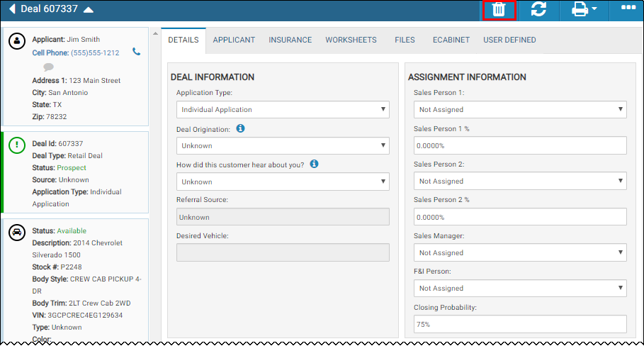Open the printer options menu
The image size is (644, 346).
click(x=584, y=9)
